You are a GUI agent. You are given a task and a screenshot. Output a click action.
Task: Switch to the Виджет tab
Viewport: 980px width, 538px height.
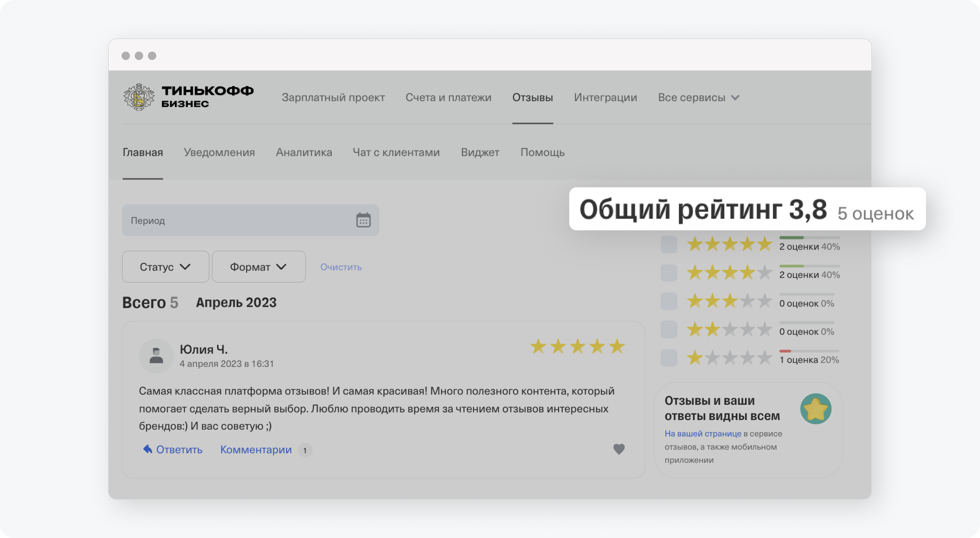tap(480, 152)
